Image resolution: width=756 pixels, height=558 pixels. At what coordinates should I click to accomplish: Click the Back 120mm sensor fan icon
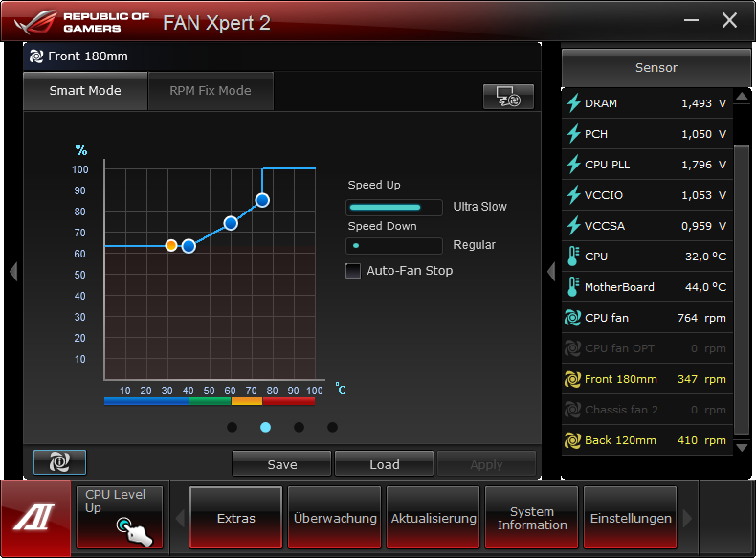pos(573,440)
